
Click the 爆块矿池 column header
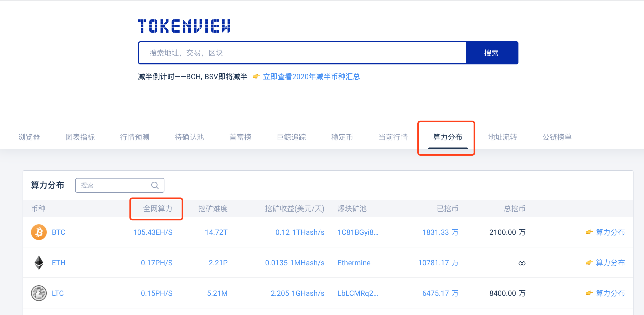(352, 209)
